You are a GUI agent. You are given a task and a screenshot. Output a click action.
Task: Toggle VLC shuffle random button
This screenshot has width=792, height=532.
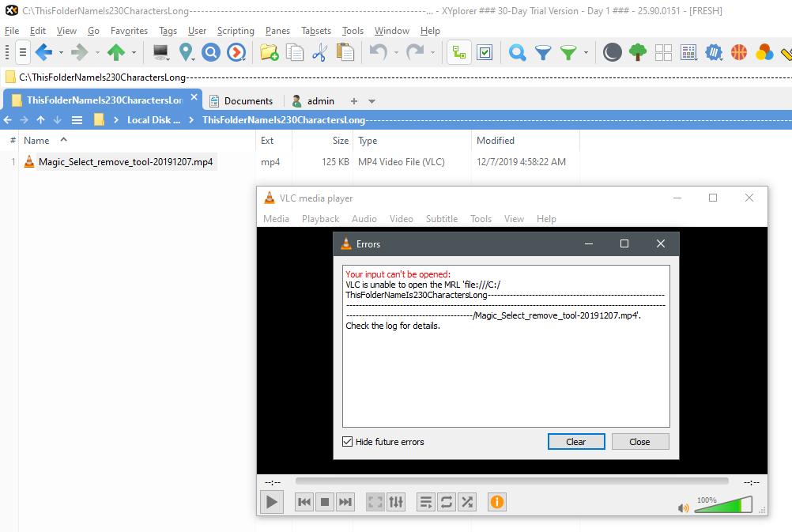pos(467,502)
